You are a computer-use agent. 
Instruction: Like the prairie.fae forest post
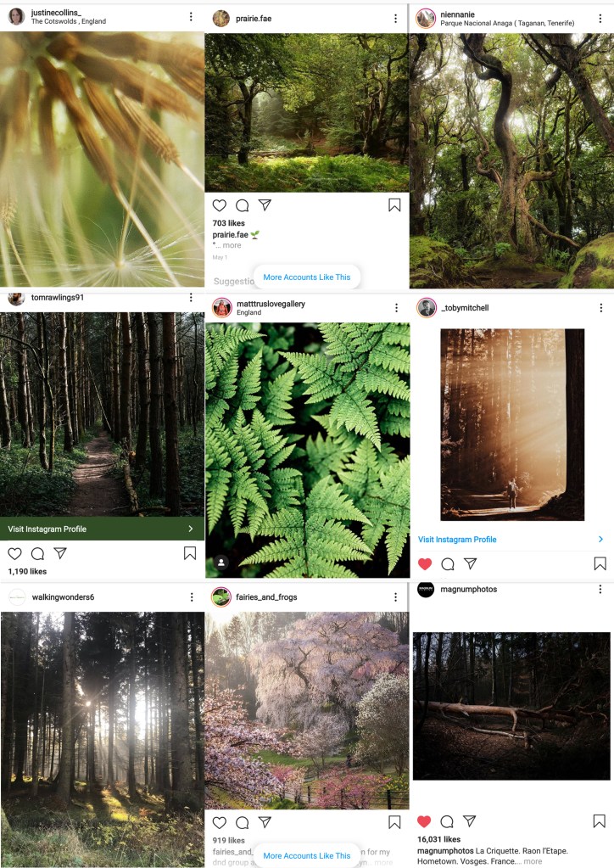pyautogui.click(x=220, y=205)
